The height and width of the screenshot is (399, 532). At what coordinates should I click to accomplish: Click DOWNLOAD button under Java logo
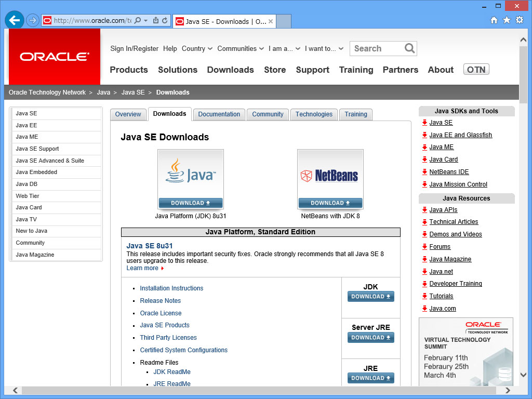pos(191,203)
